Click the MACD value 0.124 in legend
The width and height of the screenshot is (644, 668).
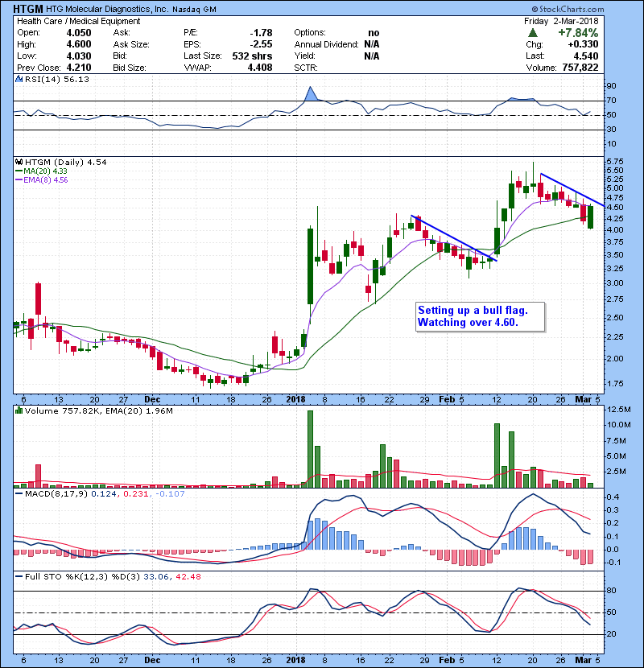pyautogui.click(x=104, y=494)
